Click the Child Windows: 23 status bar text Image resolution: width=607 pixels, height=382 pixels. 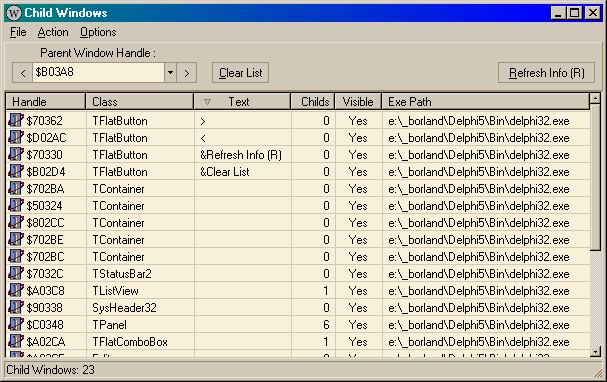[x=50, y=370]
